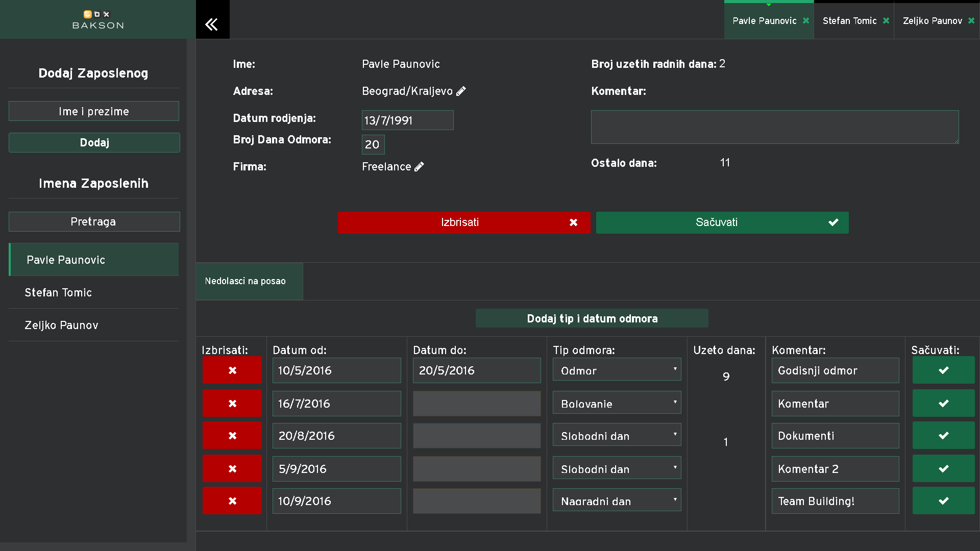Click the Dokumenti comment field
Viewport: 980px width, 551px height.
(835, 436)
